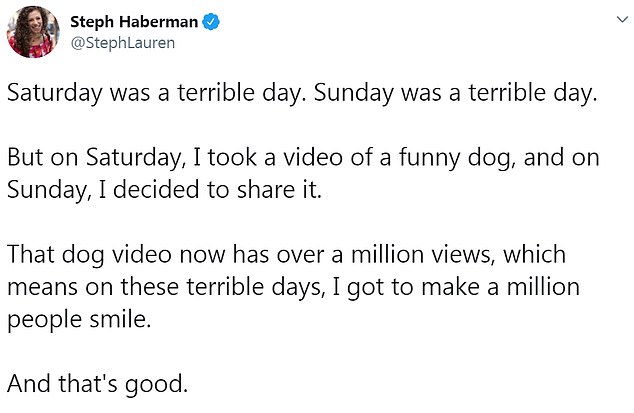The height and width of the screenshot is (413, 634).
Task: Click the words 'and on' after 'funny dog'
Action: [x=562, y=158]
